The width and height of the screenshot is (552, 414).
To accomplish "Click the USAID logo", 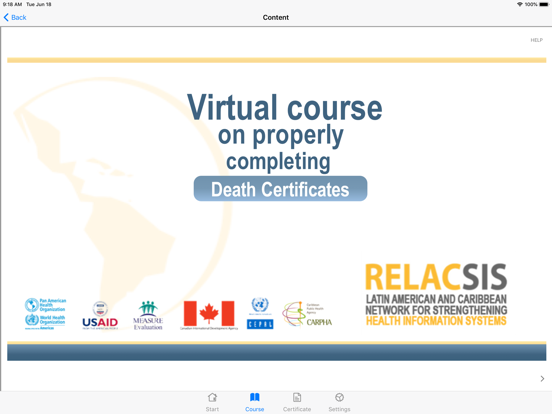I will (100, 315).
